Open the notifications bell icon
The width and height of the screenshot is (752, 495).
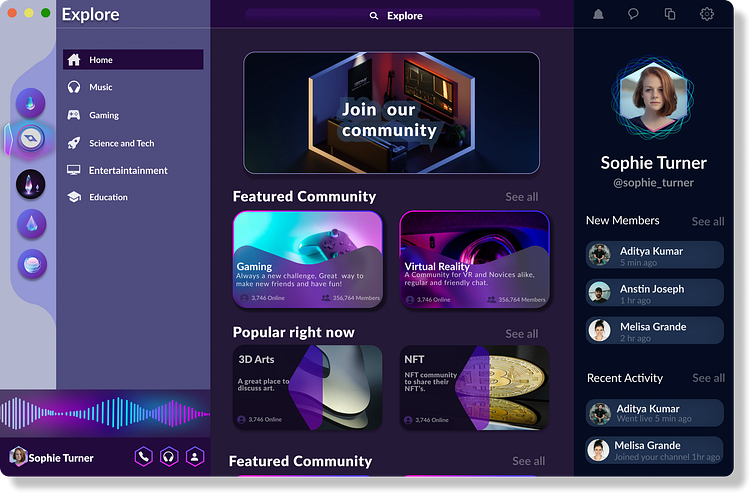click(598, 14)
